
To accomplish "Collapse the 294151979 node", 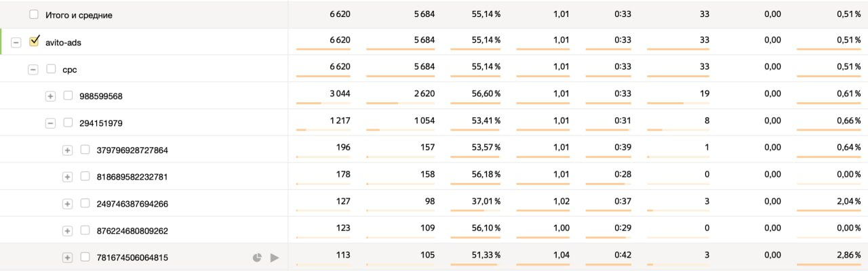I will pos(50,123).
